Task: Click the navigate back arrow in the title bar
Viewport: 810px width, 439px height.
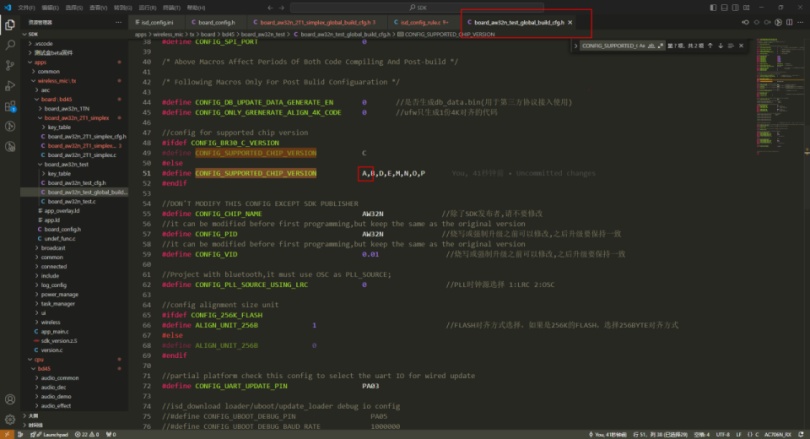Action: (x=270, y=7)
